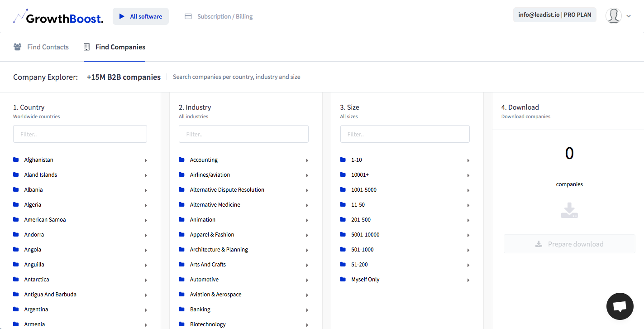Click the user avatar icon
Screen dimensions: 644x329
point(614,15)
